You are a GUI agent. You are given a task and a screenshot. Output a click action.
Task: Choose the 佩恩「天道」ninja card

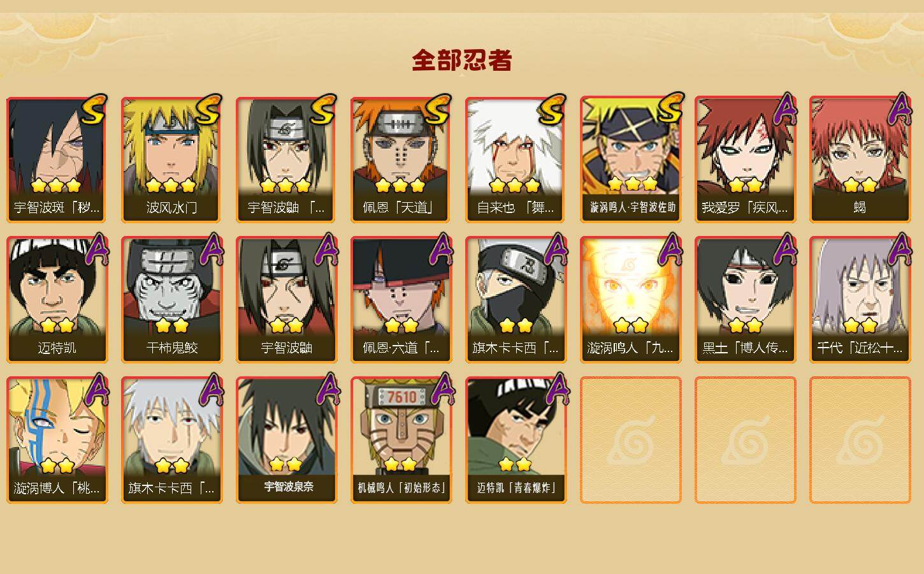401,159
